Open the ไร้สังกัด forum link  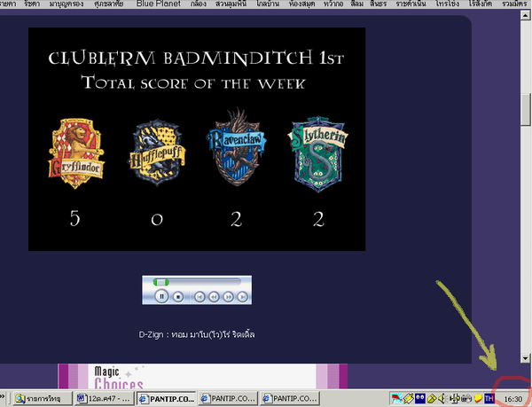point(480,4)
